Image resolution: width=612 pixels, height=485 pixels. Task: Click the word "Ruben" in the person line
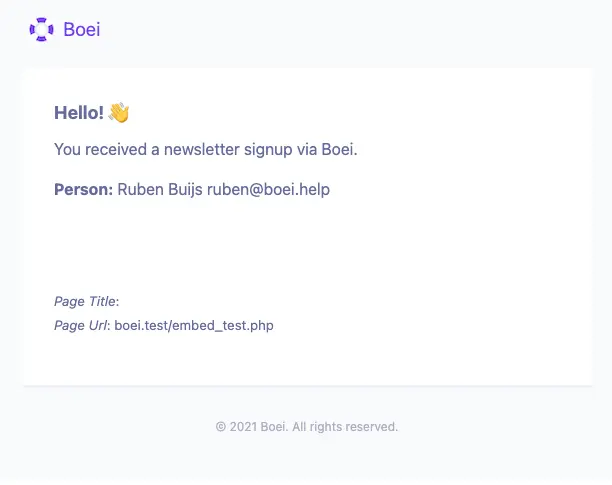(x=139, y=189)
